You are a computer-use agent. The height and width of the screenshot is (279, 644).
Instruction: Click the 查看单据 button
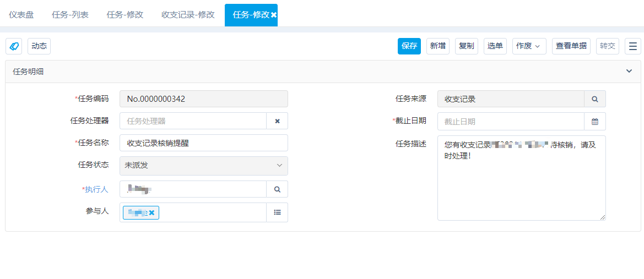click(571, 46)
